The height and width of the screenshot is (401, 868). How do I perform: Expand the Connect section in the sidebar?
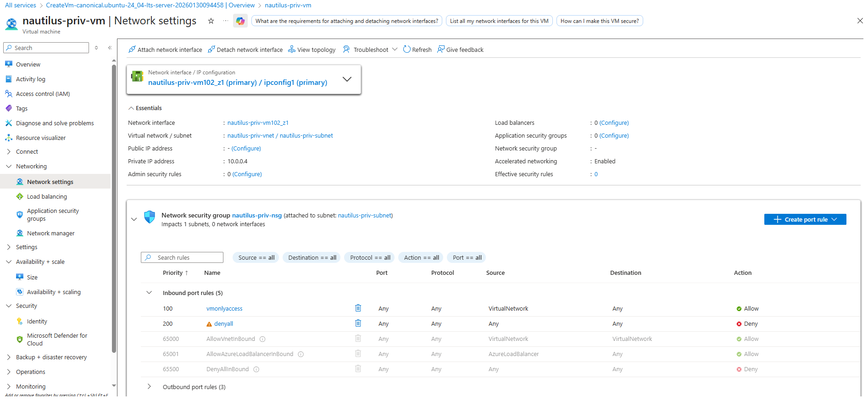pos(9,151)
